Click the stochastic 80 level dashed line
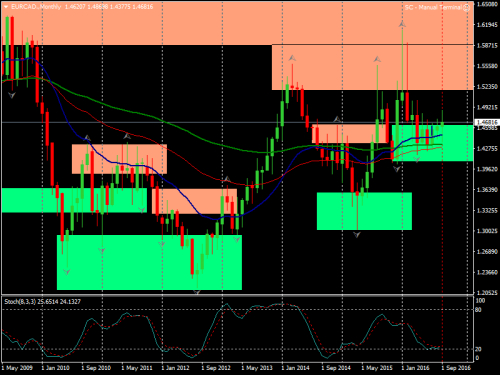Screen dimensions: 500x375 [237, 310]
